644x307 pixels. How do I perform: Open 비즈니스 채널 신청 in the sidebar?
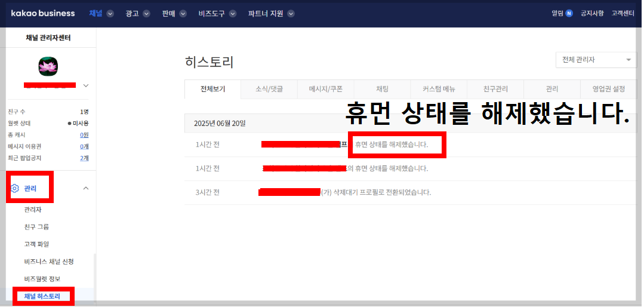click(x=49, y=262)
